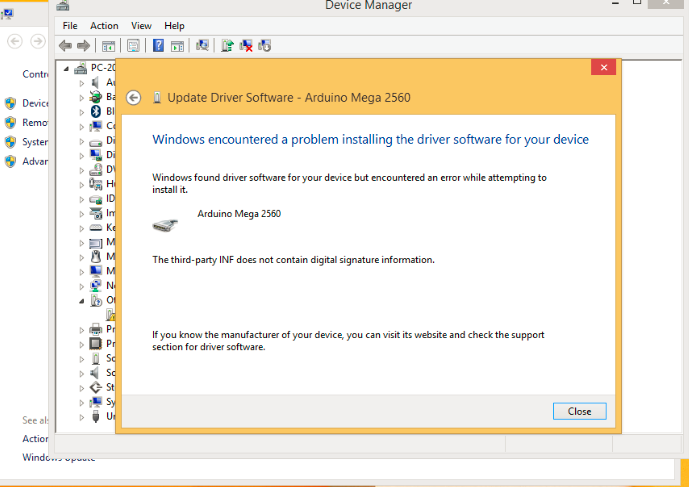Click the Update Driver Software toolbar icon
Image resolution: width=689 pixels, height=487 pixels.
point(227,45)
